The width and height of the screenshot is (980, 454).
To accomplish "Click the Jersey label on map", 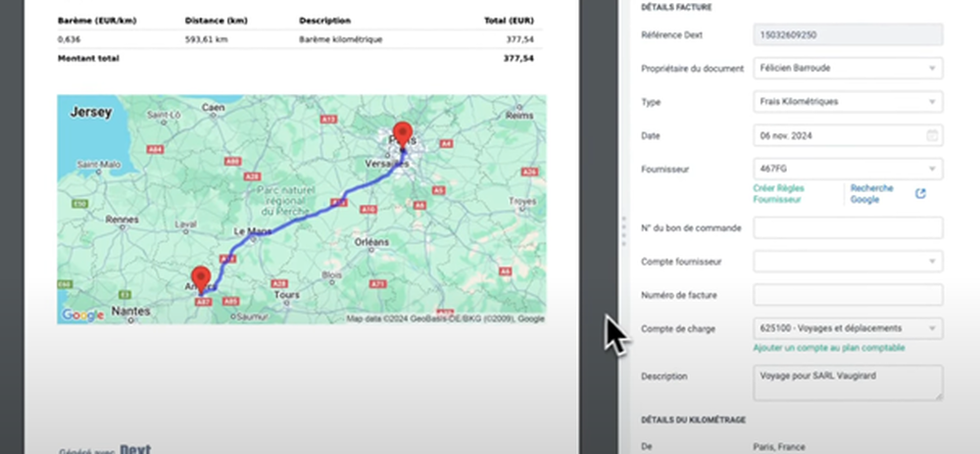I will [91, 112].
